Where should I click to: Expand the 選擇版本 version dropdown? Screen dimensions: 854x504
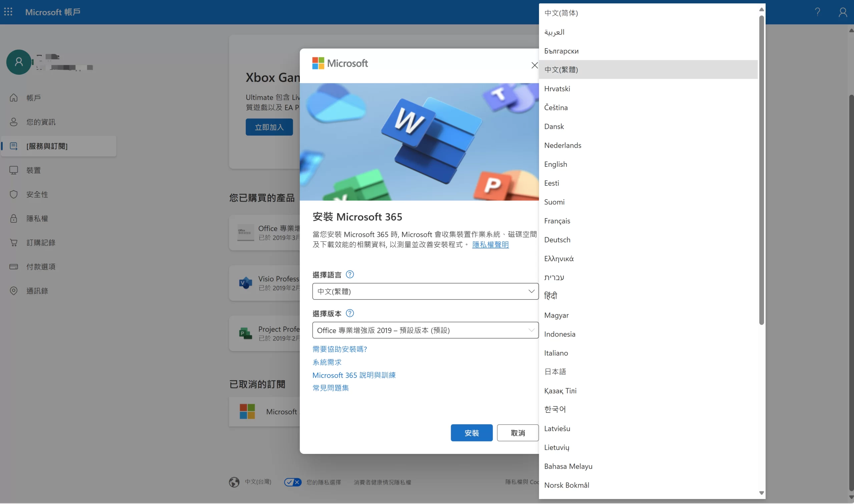click(425, 330)
